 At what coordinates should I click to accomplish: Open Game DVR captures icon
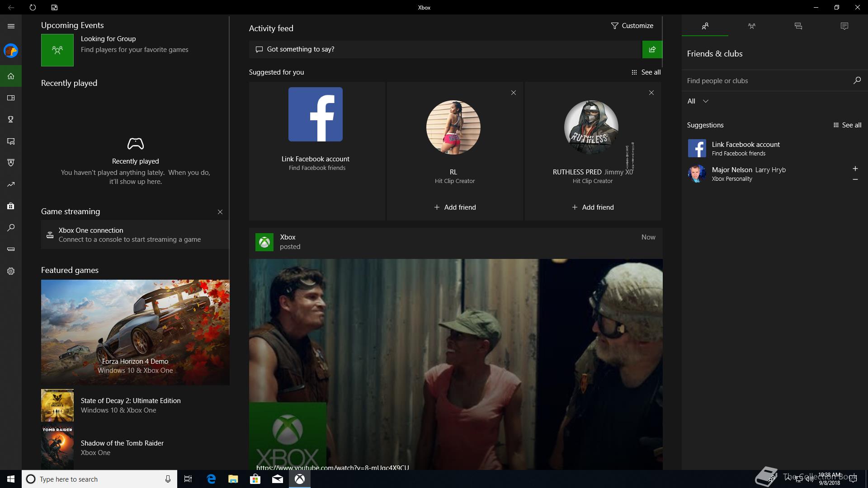pyautogui.click(x=11, y=141)
